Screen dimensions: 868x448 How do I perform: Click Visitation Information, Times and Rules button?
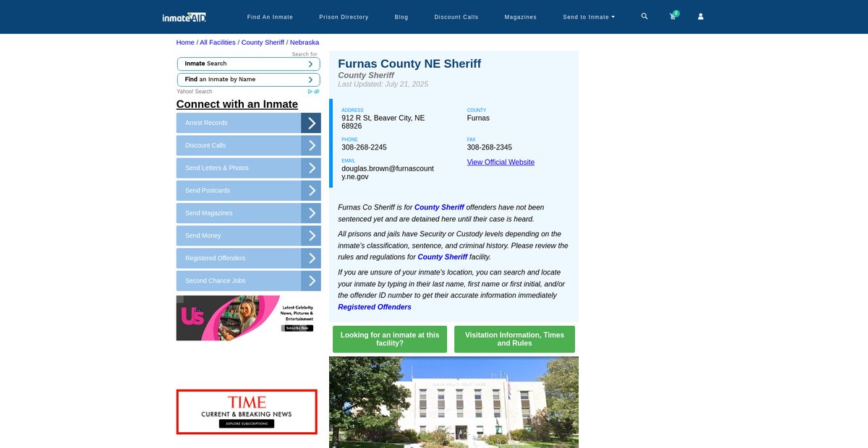pos(514,340)
